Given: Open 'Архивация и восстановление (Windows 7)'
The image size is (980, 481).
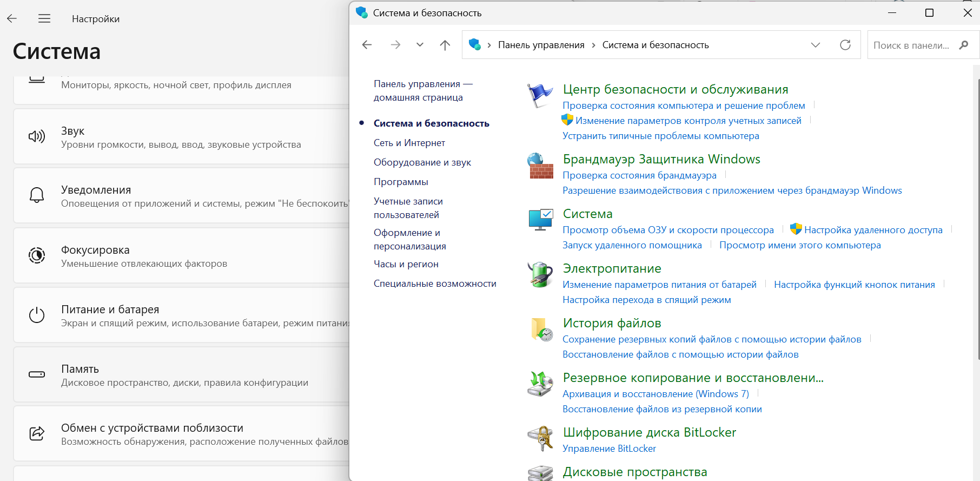Looking at the screenshot, I should (656, 394).
